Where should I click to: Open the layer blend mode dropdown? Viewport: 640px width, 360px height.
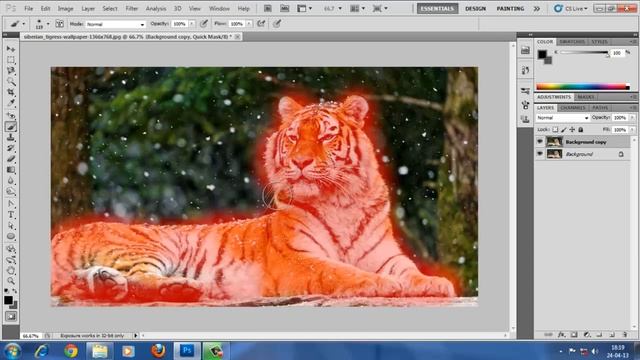tap(562, 118)
